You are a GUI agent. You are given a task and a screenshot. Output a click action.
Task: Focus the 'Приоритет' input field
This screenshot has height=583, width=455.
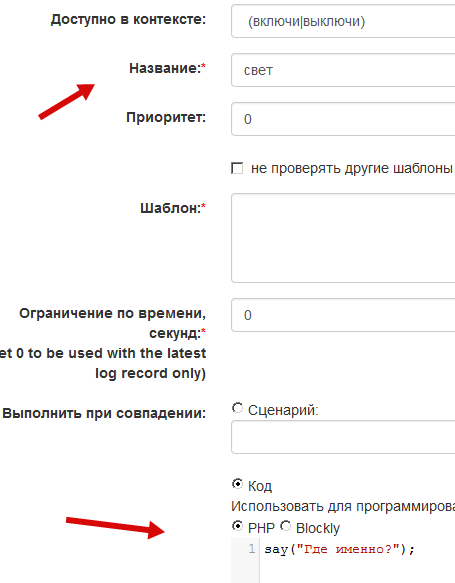tap(343, 119)
